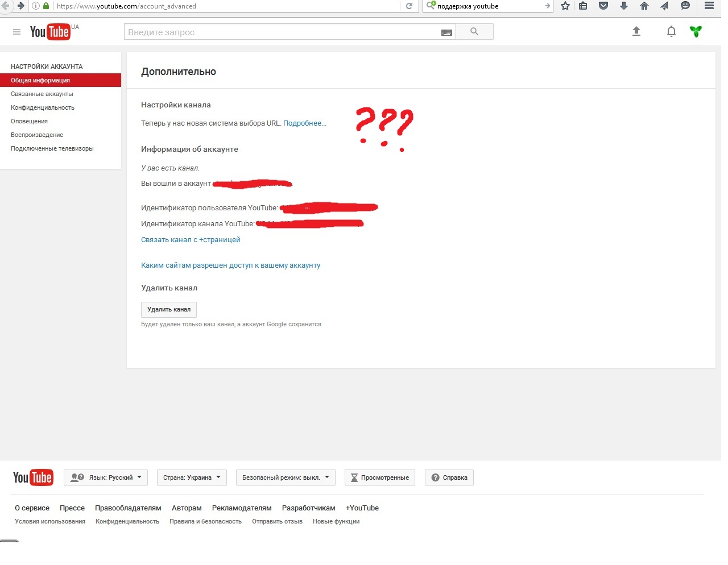Open the search engine selector icon
Screen dimensions: 728x565
point(431,6)
